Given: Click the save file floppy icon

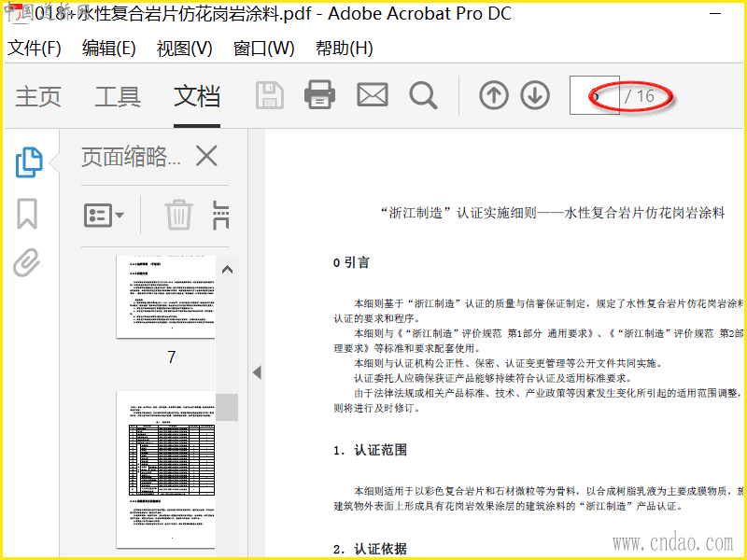Looking at the screenshot, I should tap(270, 95).
